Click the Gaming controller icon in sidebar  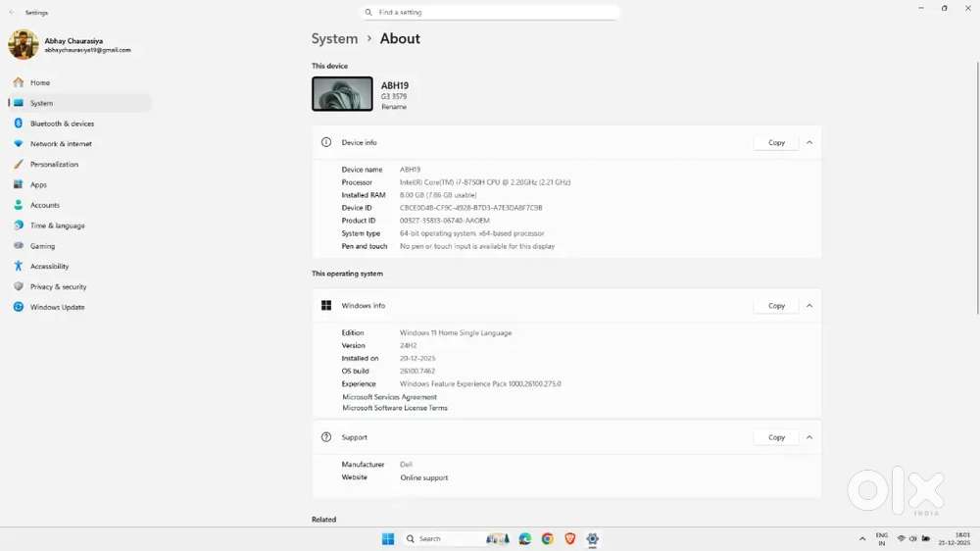point(18,246)
